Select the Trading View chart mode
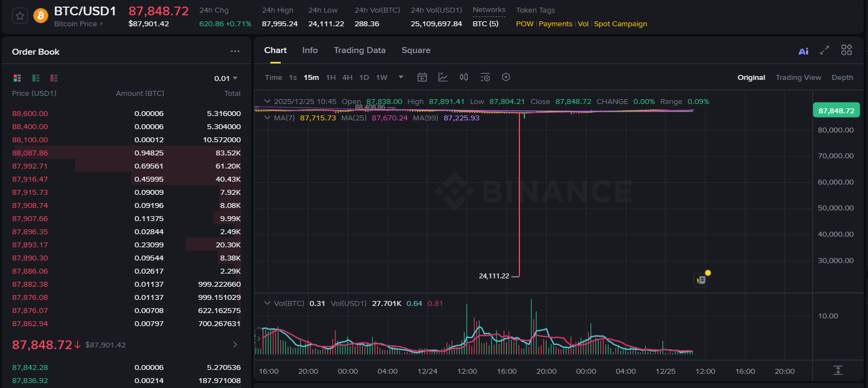This screenshot has height=388, width=868. [798, 78]
